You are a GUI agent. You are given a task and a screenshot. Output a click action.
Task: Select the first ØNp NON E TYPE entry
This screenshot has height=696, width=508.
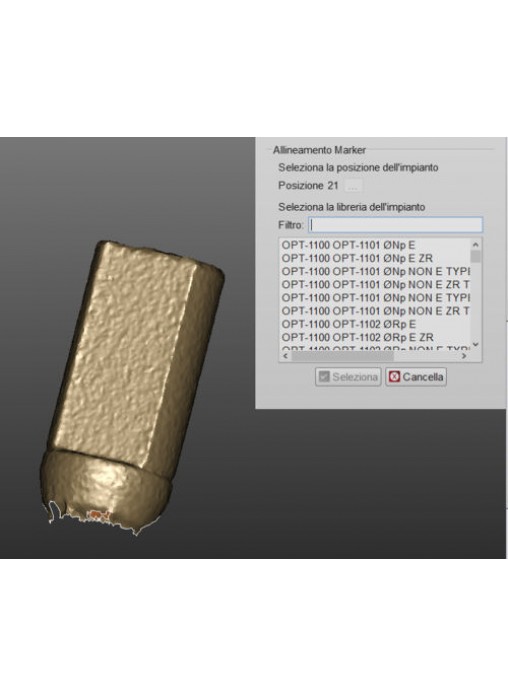[375, 271]
